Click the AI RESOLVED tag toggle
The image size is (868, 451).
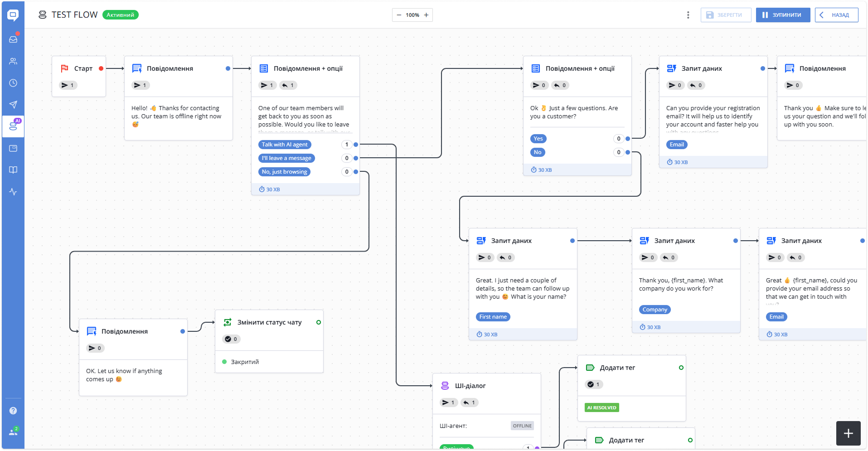click(601, 407)
